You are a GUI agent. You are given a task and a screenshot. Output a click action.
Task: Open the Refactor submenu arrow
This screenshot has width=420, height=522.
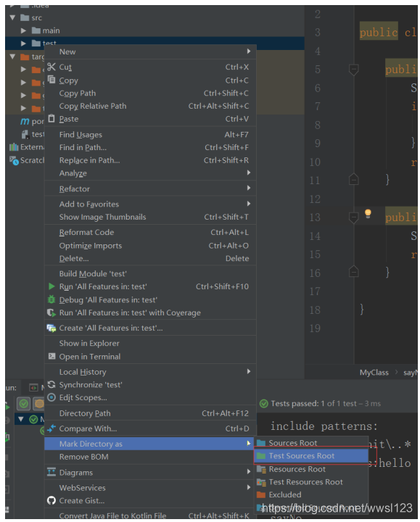[x=249, y=188]
